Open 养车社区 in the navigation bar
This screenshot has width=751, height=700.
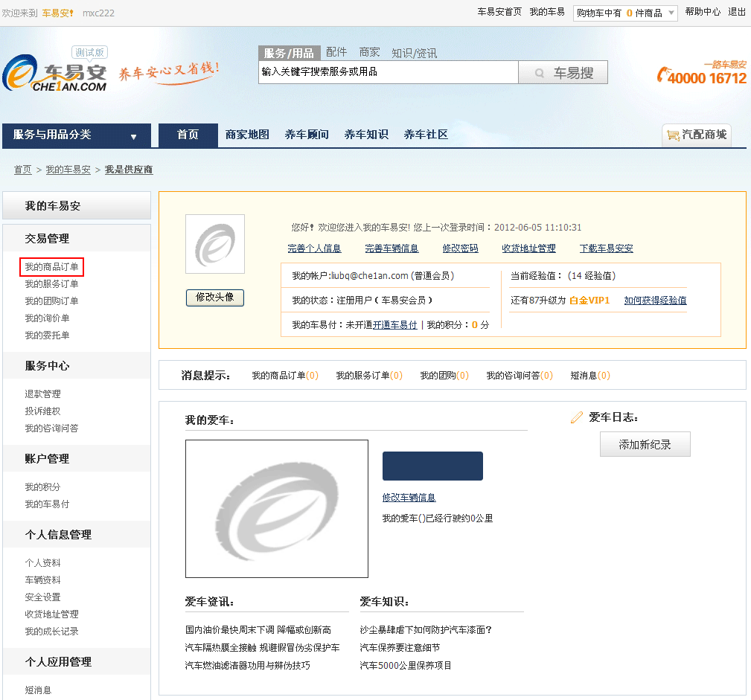click(x=425, y=135)
